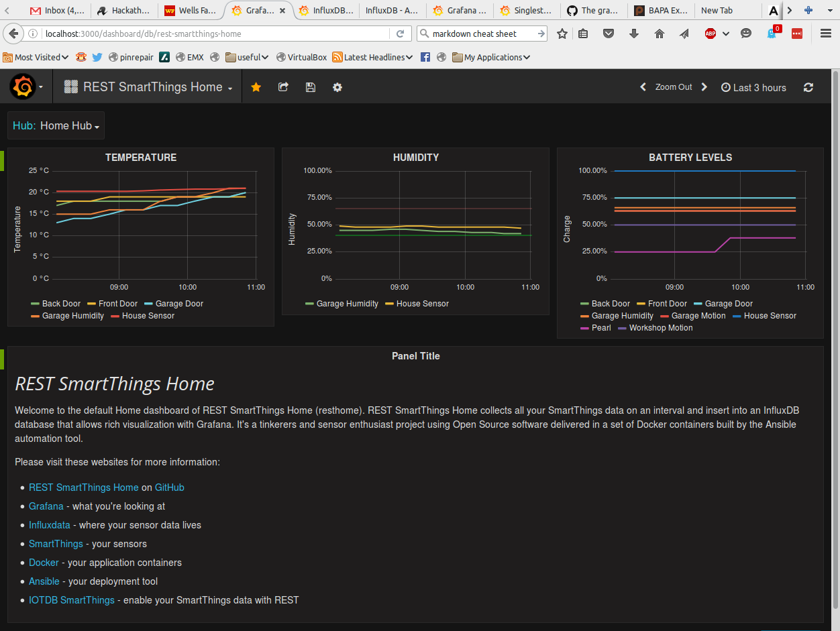Screen dimensions: 840x631
Task: Open the Pocket icon in toolbar
Action: tap(609, 34)
